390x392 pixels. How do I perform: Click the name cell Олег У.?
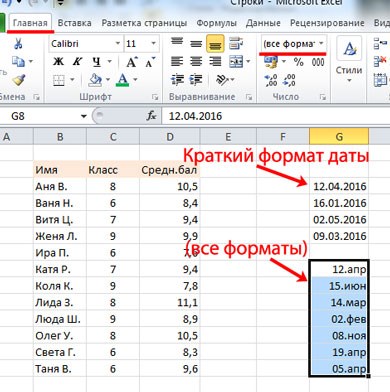(x=60, y=336)
